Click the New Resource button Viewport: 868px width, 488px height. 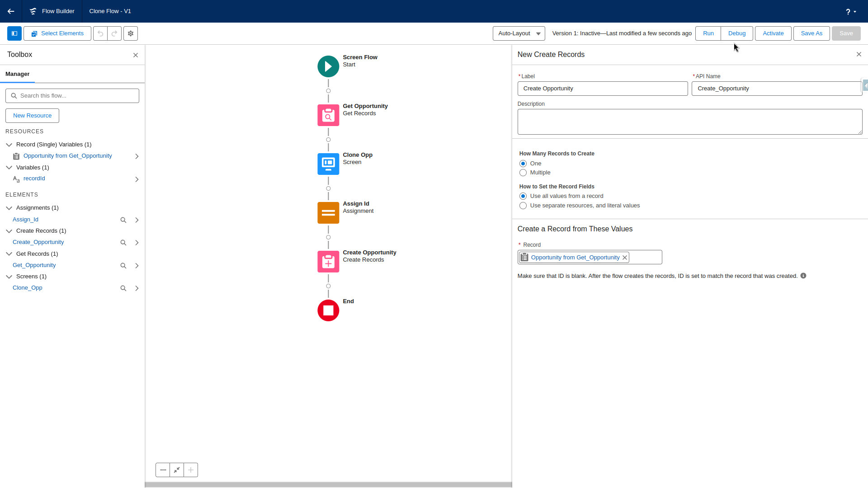pyautogui.click(x=32, y=116)
